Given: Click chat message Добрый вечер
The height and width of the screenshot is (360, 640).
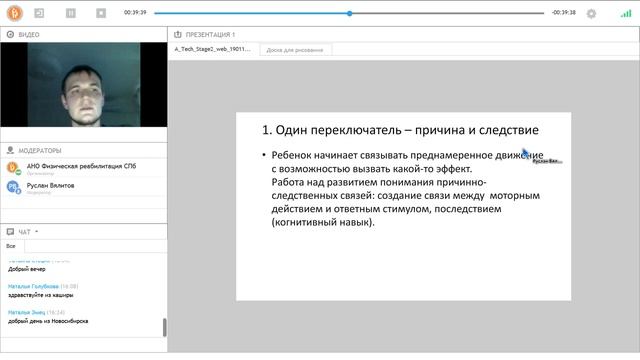Looking at the screenshot, I should click(x=27, y=269).
